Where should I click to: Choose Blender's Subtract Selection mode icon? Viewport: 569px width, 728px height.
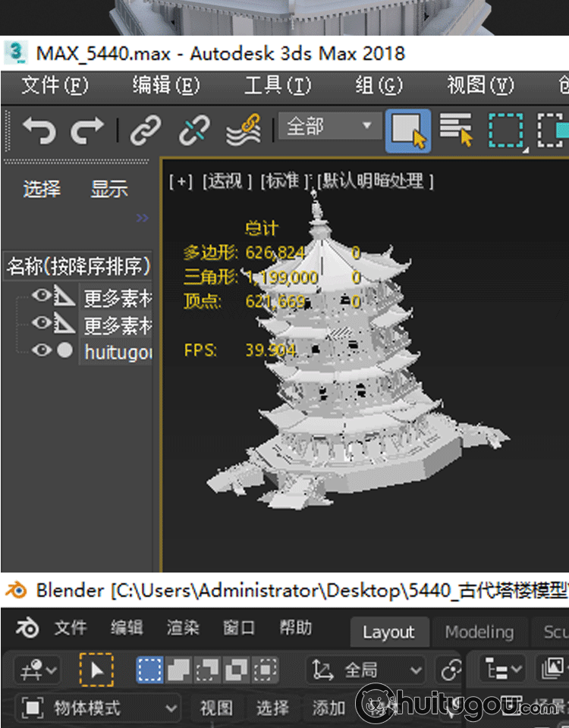[x=208, y=670]
